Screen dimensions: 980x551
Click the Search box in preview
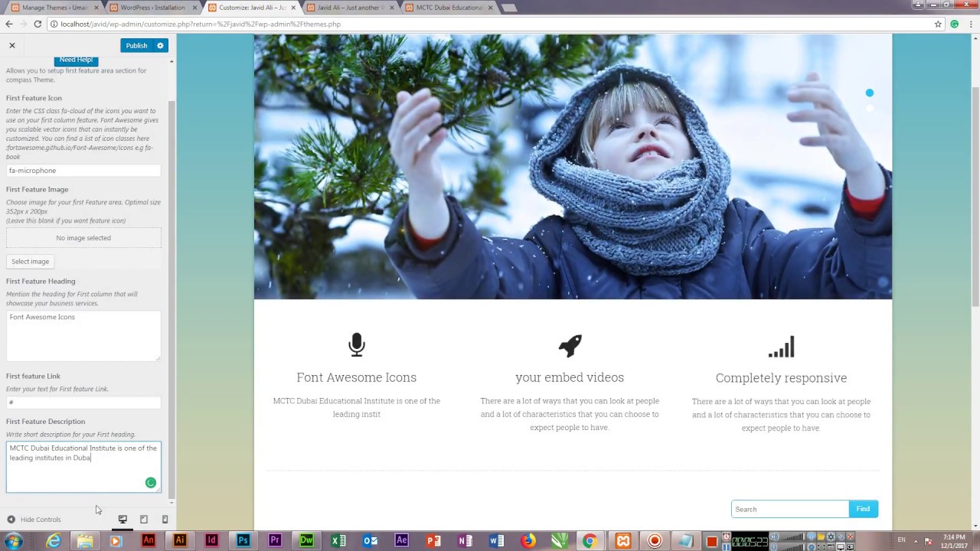point(790,509)
